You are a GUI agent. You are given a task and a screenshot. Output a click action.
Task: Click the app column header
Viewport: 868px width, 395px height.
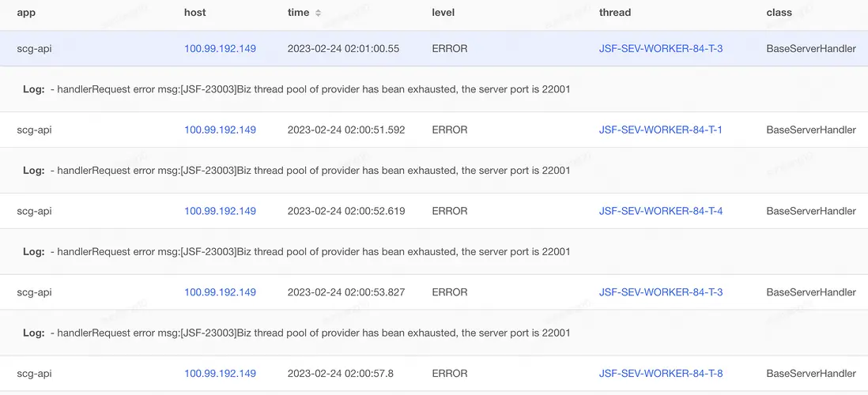[26, 13]
